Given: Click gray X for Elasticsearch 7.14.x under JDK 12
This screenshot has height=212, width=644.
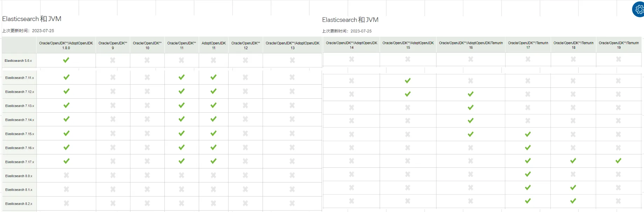Looking at the screenshot, I should coord(245,119).
